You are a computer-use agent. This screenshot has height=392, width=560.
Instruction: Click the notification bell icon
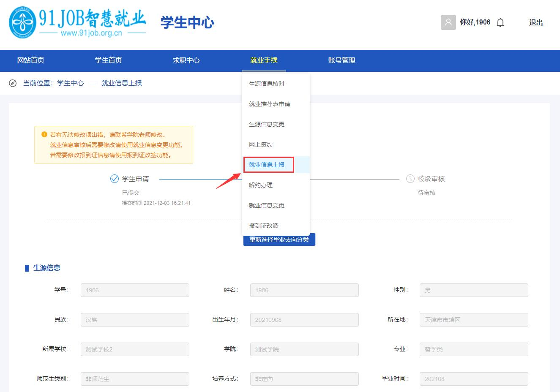500,22
